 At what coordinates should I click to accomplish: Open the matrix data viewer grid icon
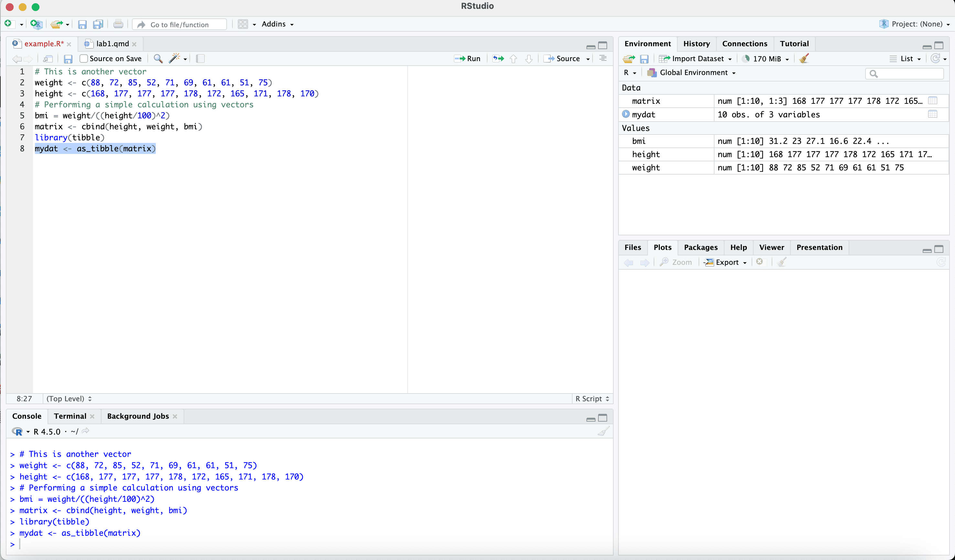click(x=933, y=101)
